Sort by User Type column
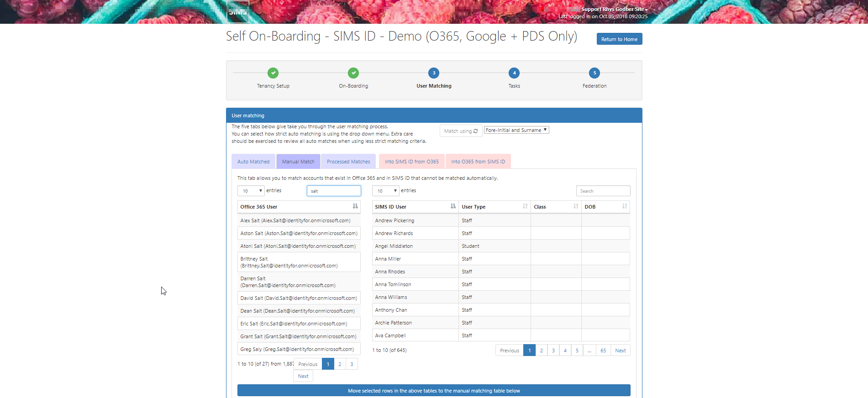This screenshot has height=398, width=868. [x=494, y=207]
